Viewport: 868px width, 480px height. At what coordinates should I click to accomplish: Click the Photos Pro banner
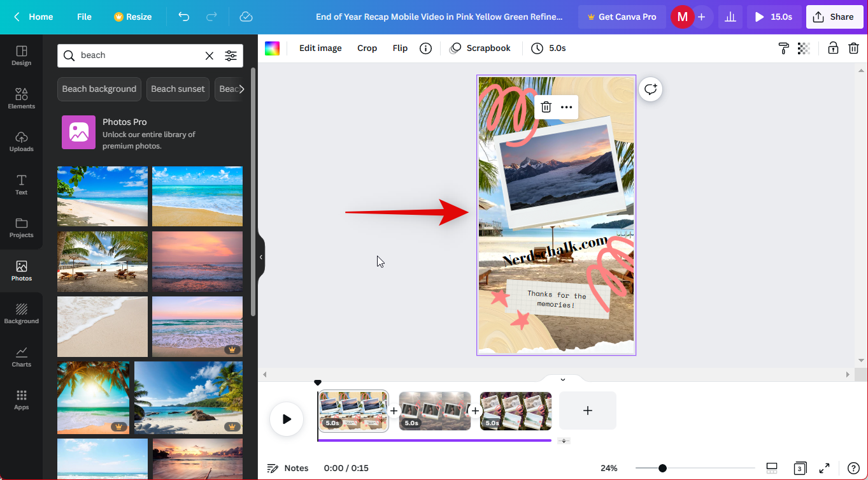[x=150, y=133]
